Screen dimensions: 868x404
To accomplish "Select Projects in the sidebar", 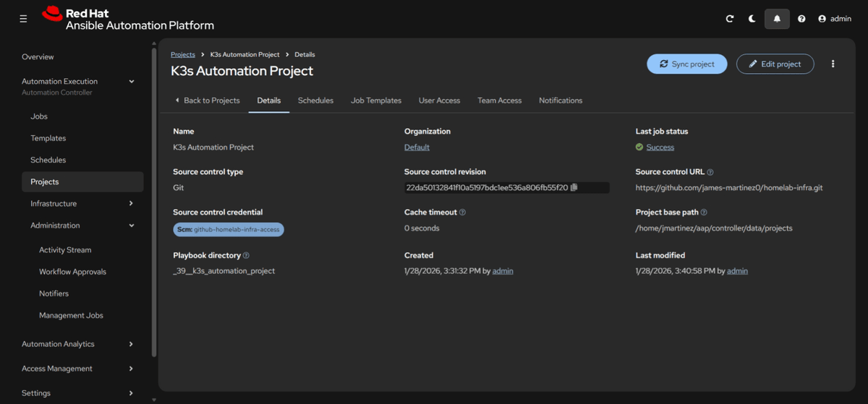I will click(82, 181).
